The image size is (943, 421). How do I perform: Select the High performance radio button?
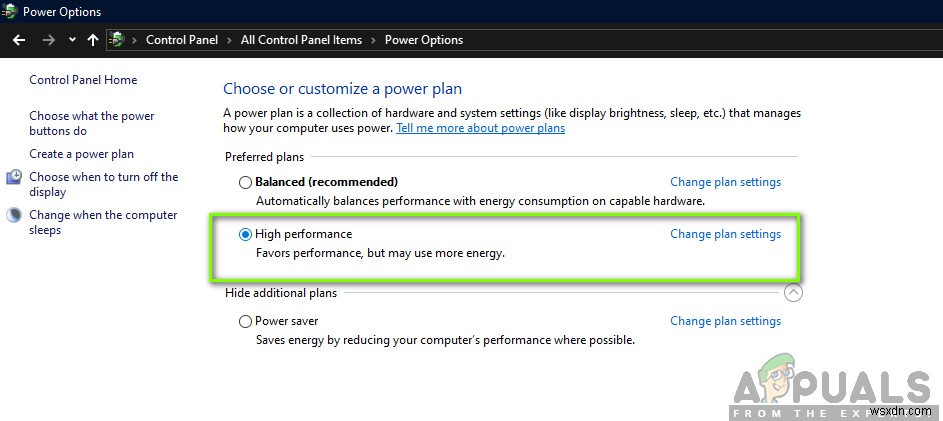(x=245, y=235)
